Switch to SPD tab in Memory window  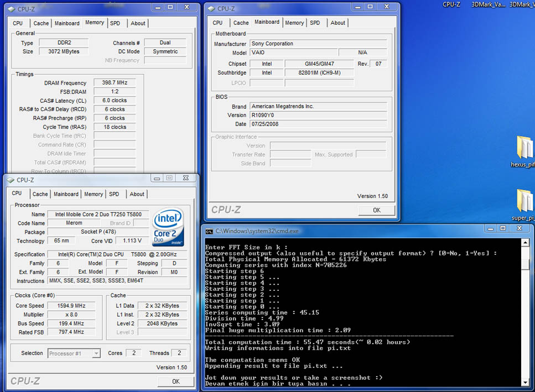pos(115,23)
